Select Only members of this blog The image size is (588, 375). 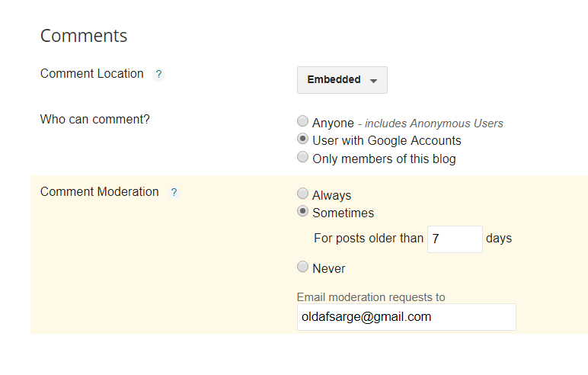(303, 158)
